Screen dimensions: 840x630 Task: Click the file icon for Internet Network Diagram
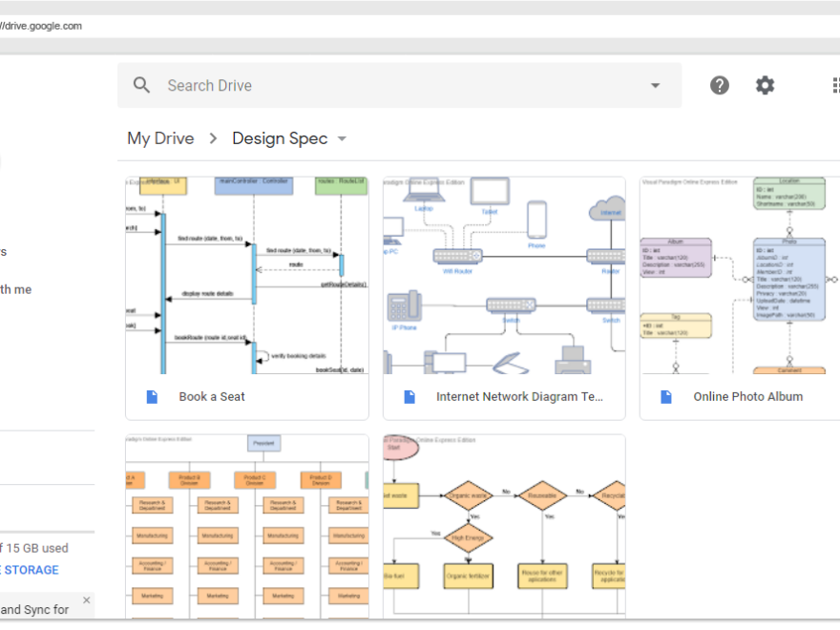pyautogui.click(x=408, y=396)
